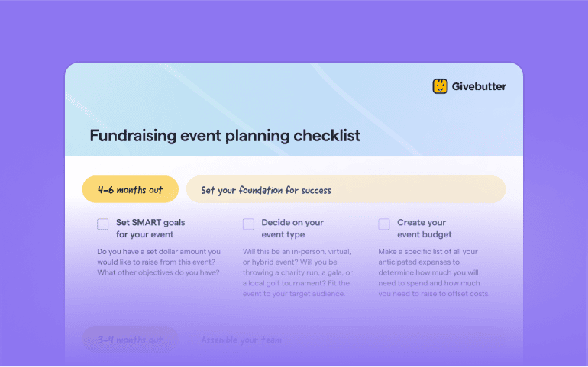The height and width of the screenshot is (367, 588).
Task: Click the Givebutter brand name text
Action: [x=479, y=86]
